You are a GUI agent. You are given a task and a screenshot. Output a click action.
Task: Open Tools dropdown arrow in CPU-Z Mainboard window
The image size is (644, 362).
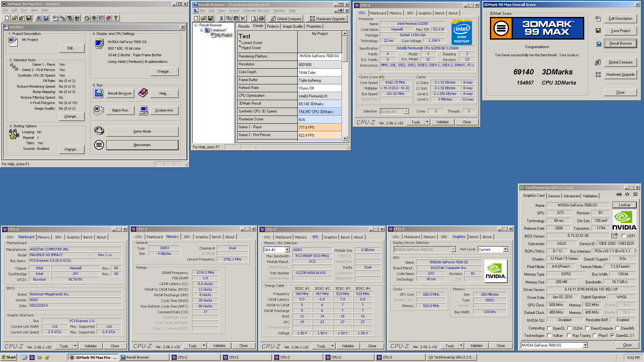click(75, 346)
